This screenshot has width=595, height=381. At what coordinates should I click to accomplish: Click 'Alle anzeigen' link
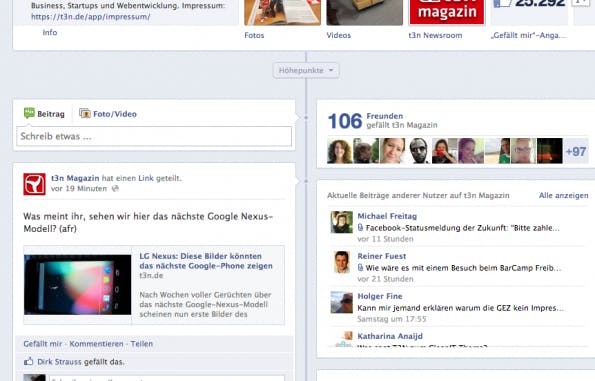coord(564,195)
